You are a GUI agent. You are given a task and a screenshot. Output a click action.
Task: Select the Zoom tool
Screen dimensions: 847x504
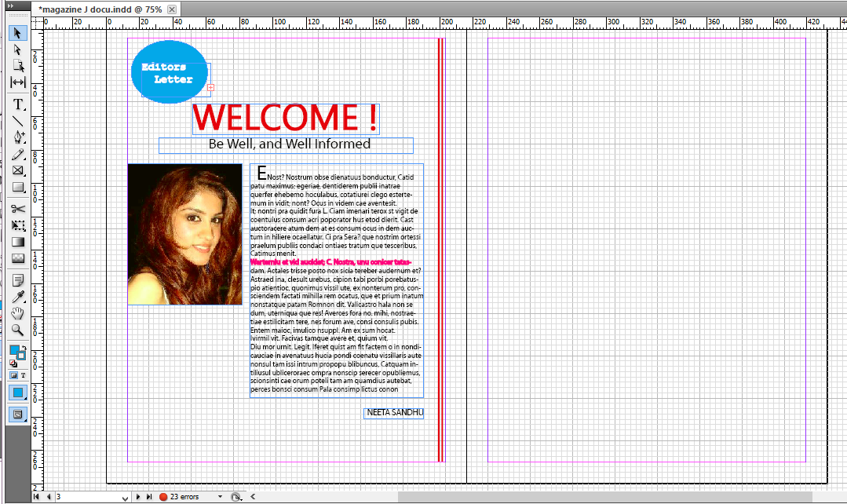17,330
